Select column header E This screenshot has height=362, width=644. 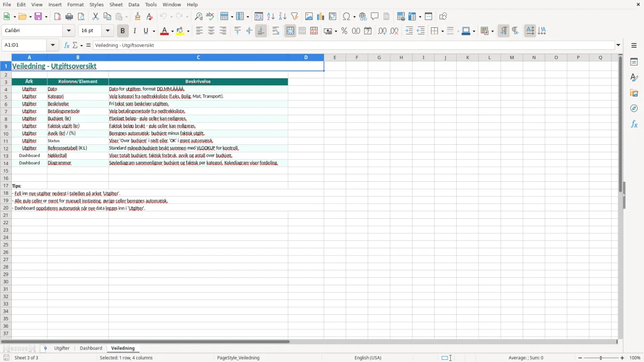(335, 57)
